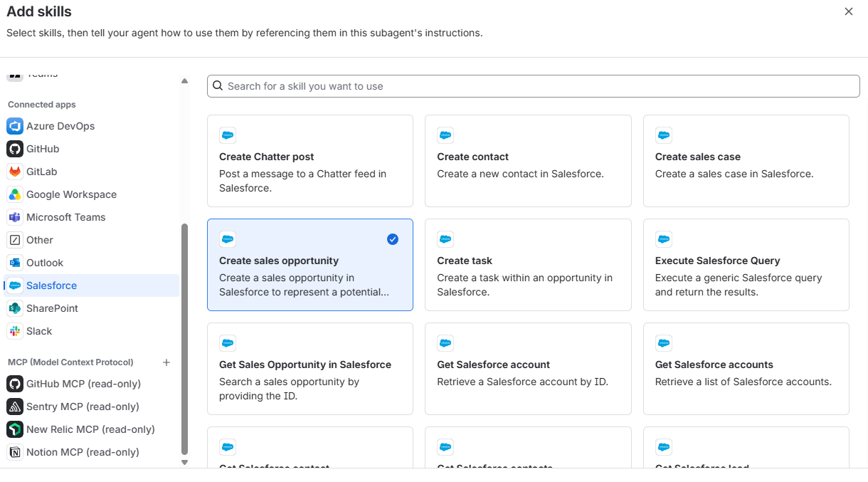The image size is (868, 482).
Task: Click the search magnifier icon
Action: click(x=218, y=86)
